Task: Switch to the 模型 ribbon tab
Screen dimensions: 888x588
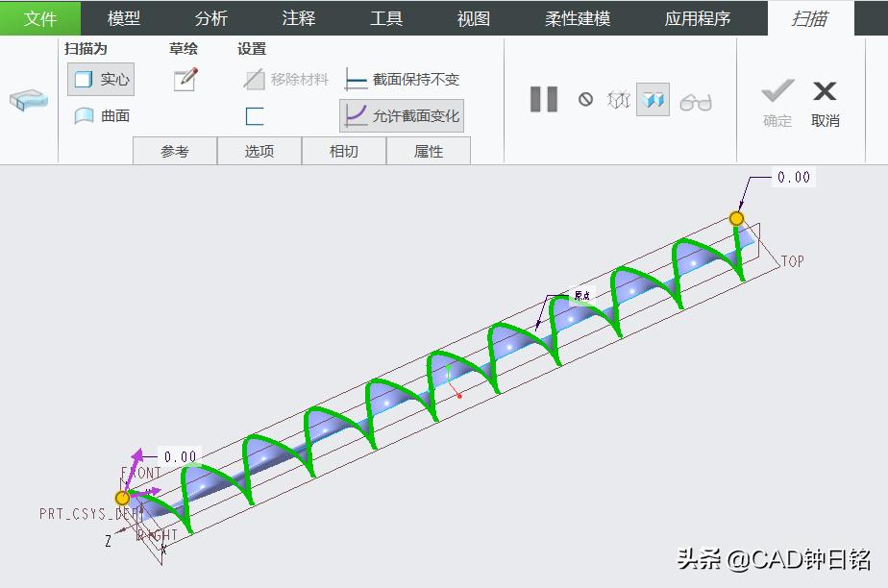Action: click(x=124, y=17)
